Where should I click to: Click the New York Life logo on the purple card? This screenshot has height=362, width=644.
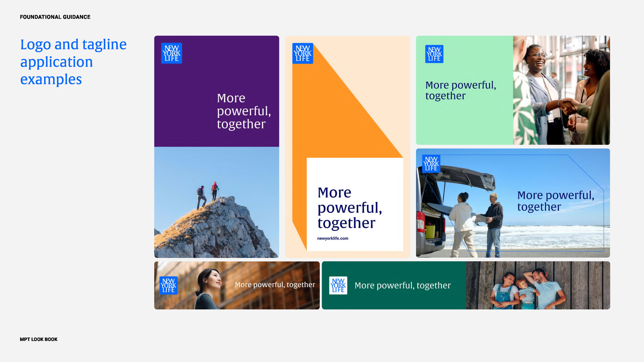pyautogui.click(x=172, y=53)
